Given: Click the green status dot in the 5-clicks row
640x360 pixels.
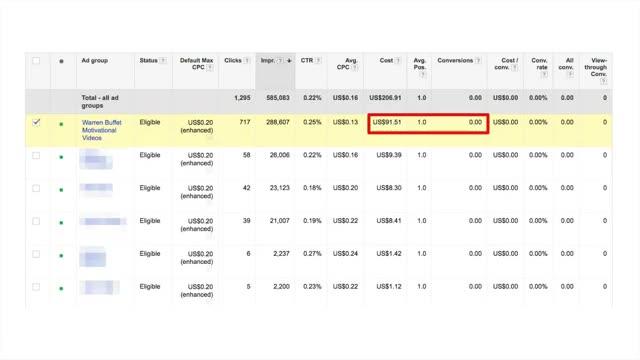Looking at the screenshot, I should (x=61, y=289).
